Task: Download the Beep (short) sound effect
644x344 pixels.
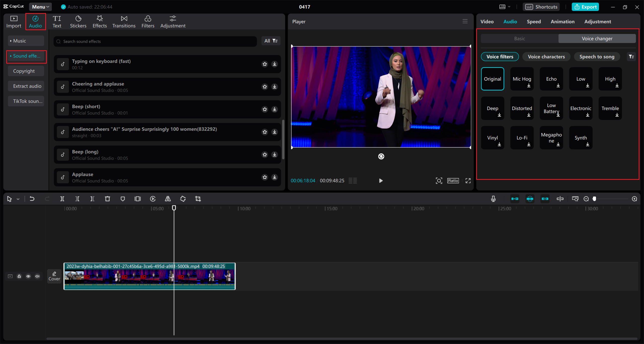Action: click(274, 109)
